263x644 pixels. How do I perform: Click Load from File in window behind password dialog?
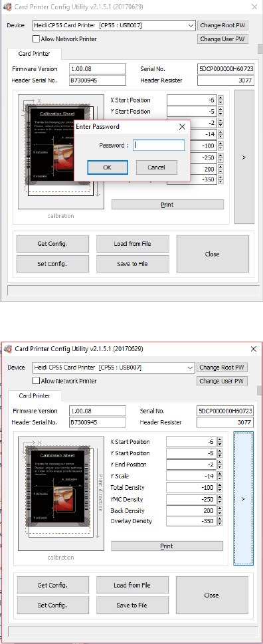tap(133, 243)
